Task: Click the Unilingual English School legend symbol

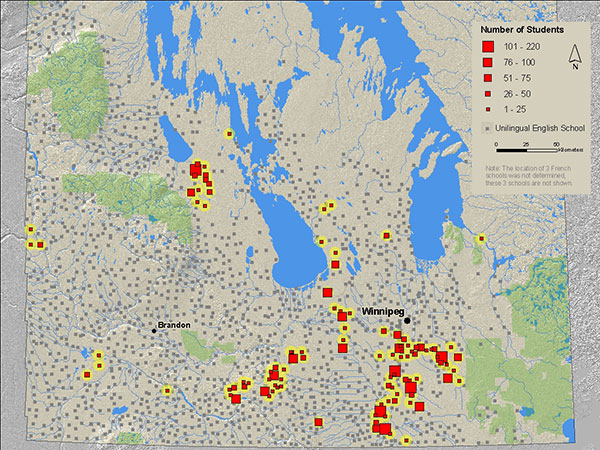Action: (488, 129)
